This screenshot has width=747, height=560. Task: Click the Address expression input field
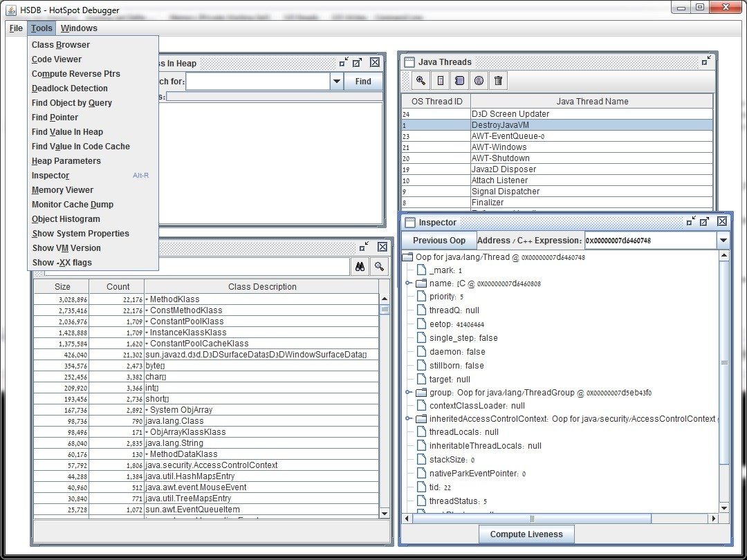tap(651, 241)
